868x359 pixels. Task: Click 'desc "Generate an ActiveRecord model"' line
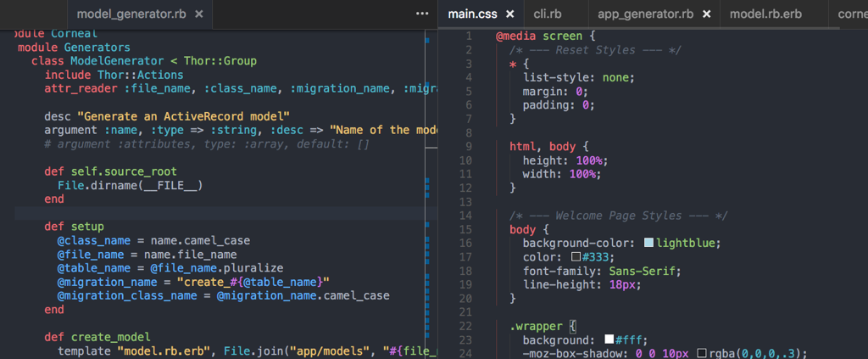(x=168, y=116)
